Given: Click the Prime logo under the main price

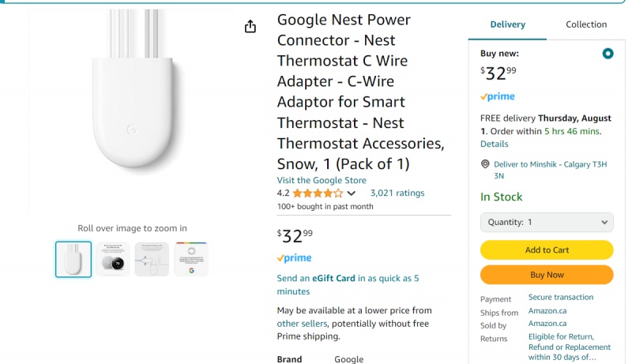Looking at the screenshot, I should pos(294,258).
